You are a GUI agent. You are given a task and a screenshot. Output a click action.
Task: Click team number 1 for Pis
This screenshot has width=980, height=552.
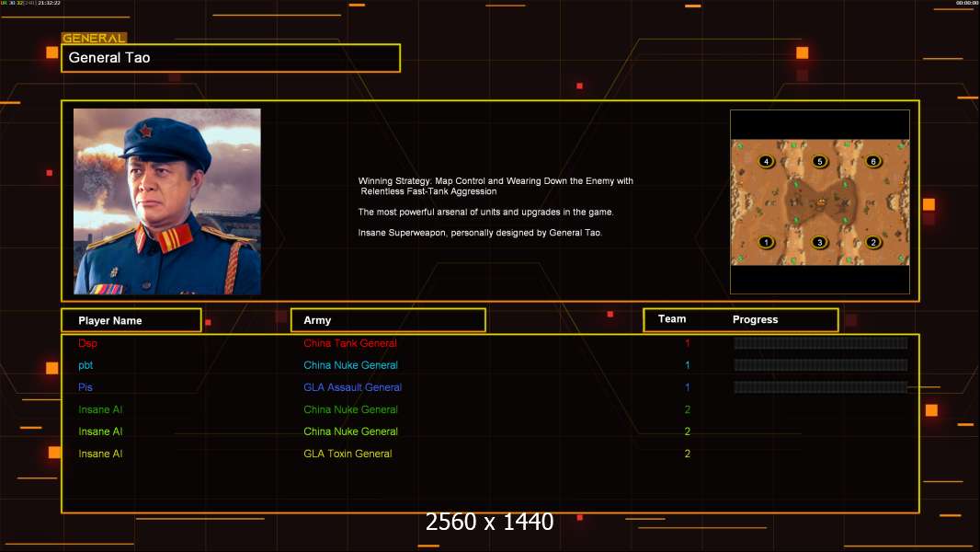[x=687, y=387]
